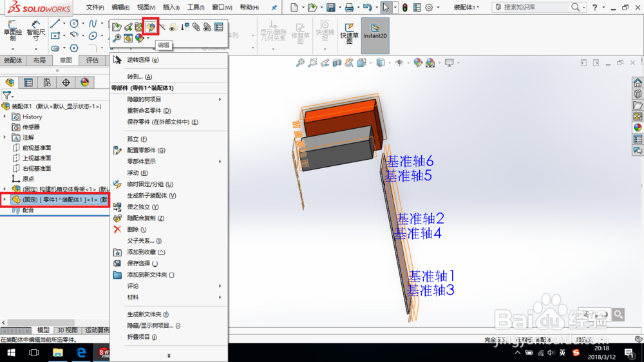Click the Print icon in top toolbar
Viewport: 644px width, 362px height.
click(349, 7)
